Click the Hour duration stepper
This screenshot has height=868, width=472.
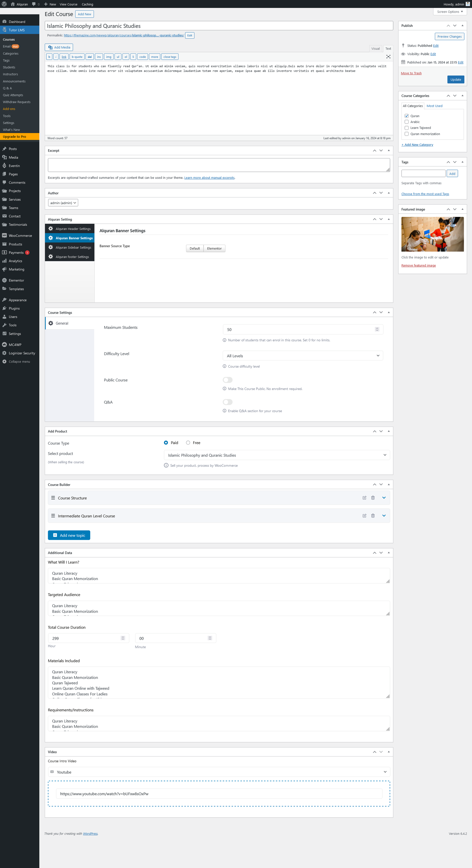pos(123,638)
